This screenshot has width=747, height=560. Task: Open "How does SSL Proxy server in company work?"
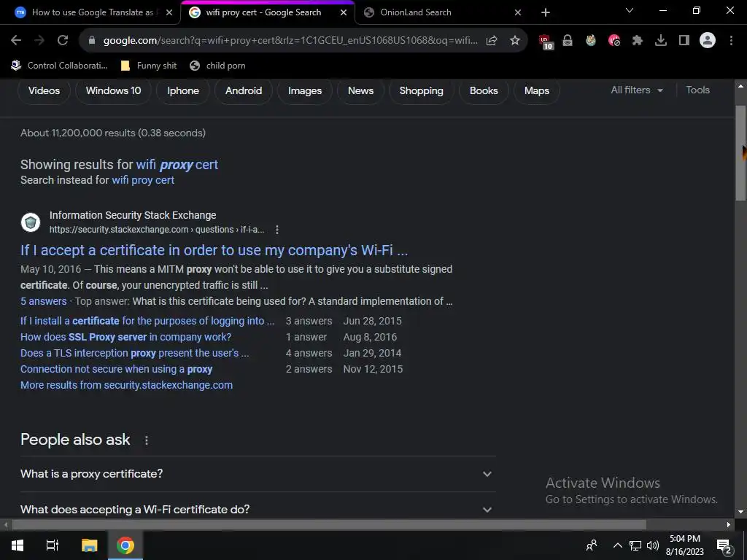coord(125,337)
